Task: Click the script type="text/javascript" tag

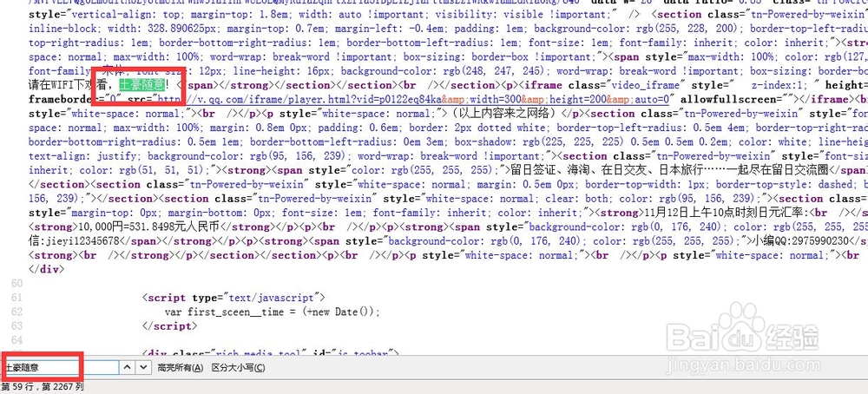Action: [x=234, y=298]
